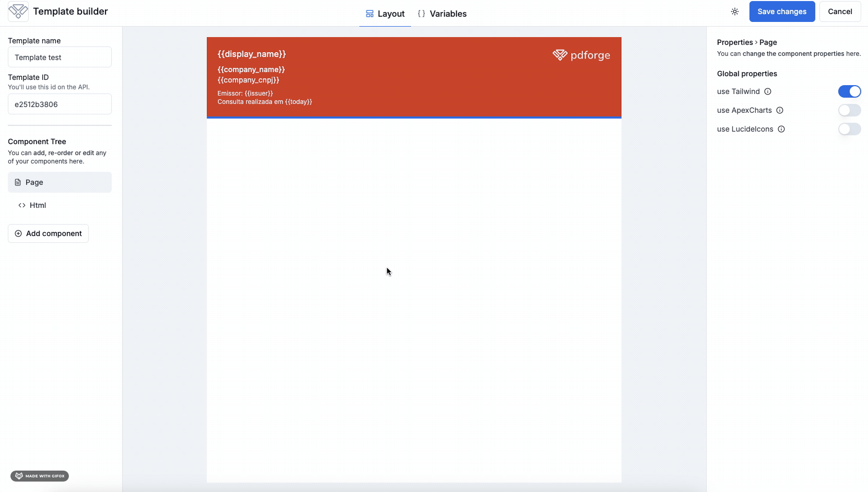
Task: Click the info icon beside use Tailwind
Action: tap(768, 91)
